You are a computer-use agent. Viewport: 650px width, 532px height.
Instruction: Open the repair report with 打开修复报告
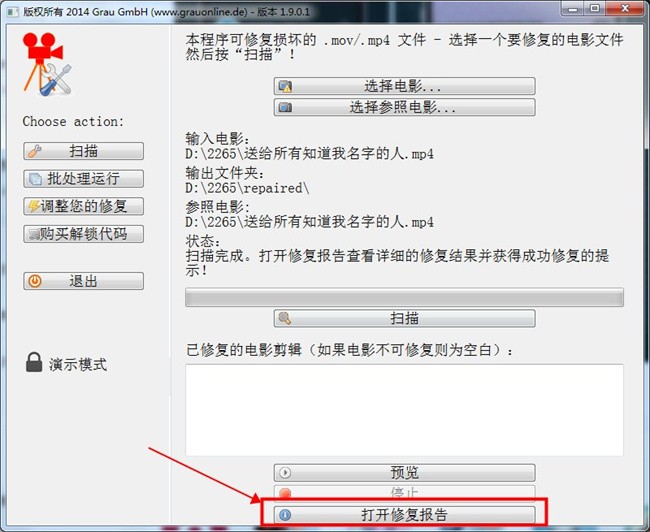click(x=404, y=515)
